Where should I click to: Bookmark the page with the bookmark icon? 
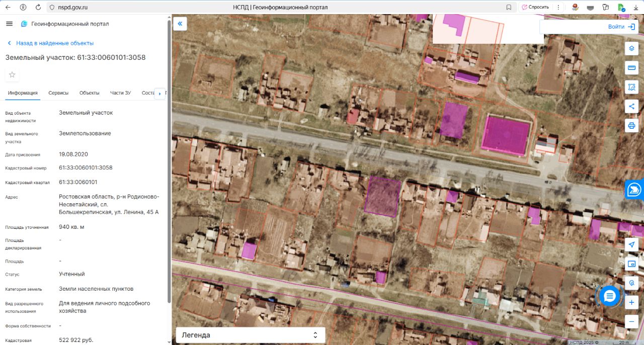(509, 7)
